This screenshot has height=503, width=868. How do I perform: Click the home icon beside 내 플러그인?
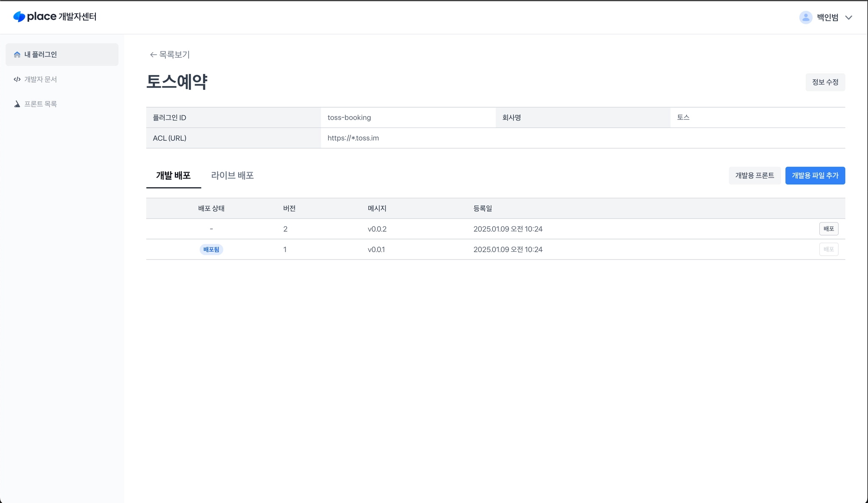click(x=17, y=55)
